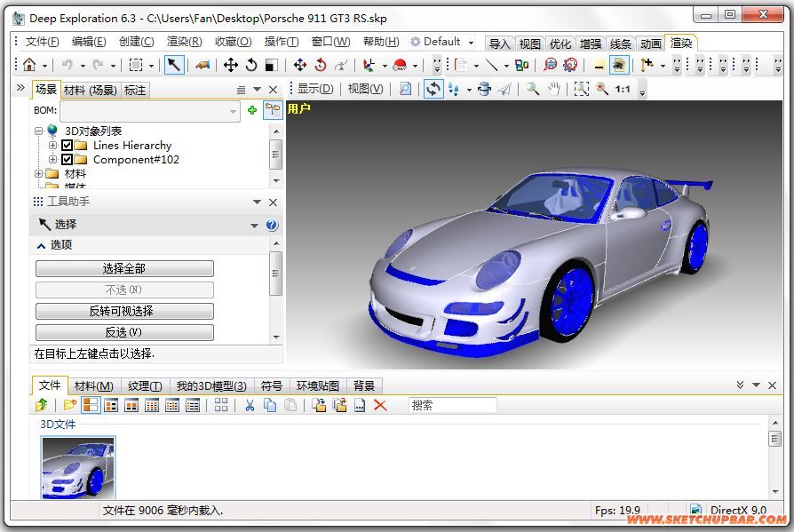
Task: Select the Porsche thumbnail under 3D文件
Action: [78, 468]
